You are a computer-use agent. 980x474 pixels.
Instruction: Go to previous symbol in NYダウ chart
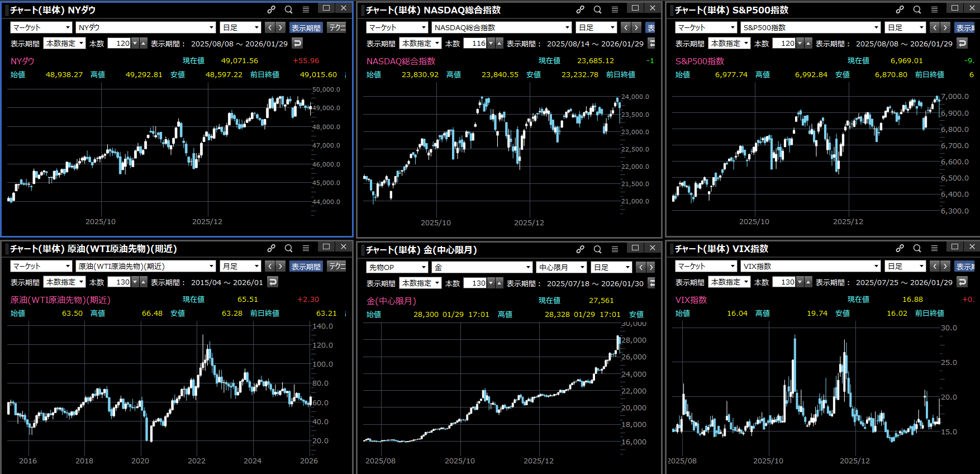pyautogui.click(x=270, y=27)
